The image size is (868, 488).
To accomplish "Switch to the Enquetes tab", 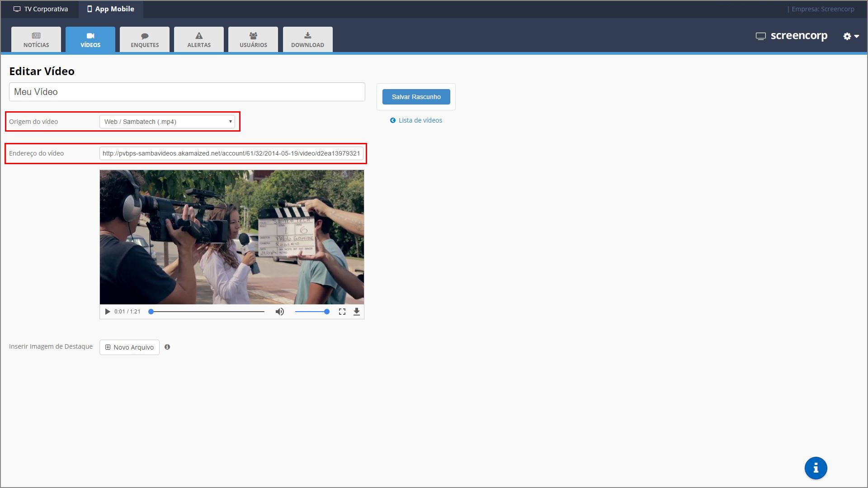I will tap(145, 40).
